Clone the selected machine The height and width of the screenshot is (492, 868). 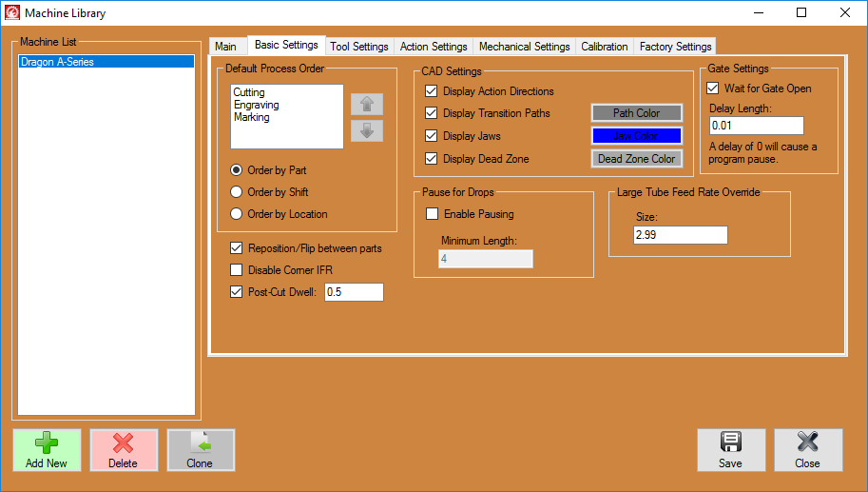coord(201,450)
